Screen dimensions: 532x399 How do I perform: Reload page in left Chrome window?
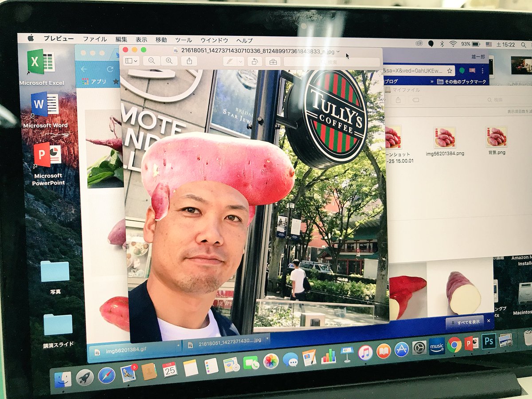pos(110,69)
